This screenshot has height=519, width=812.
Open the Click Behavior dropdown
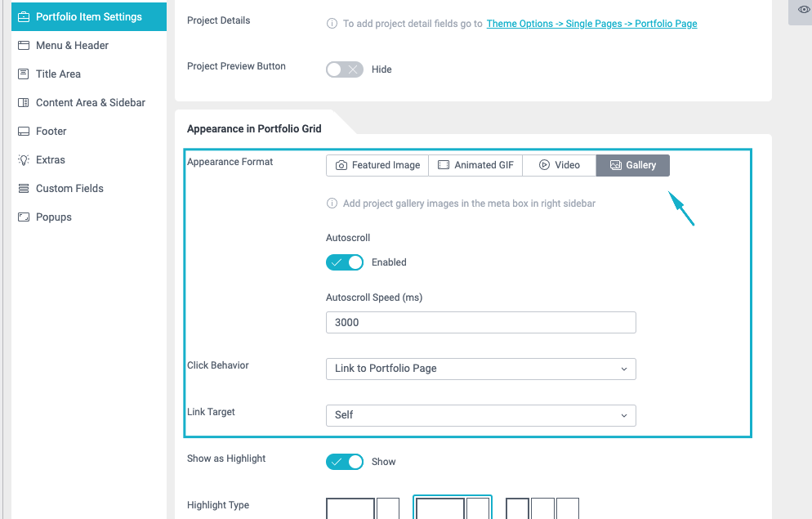pyautogui.click(x=480, y=369)
